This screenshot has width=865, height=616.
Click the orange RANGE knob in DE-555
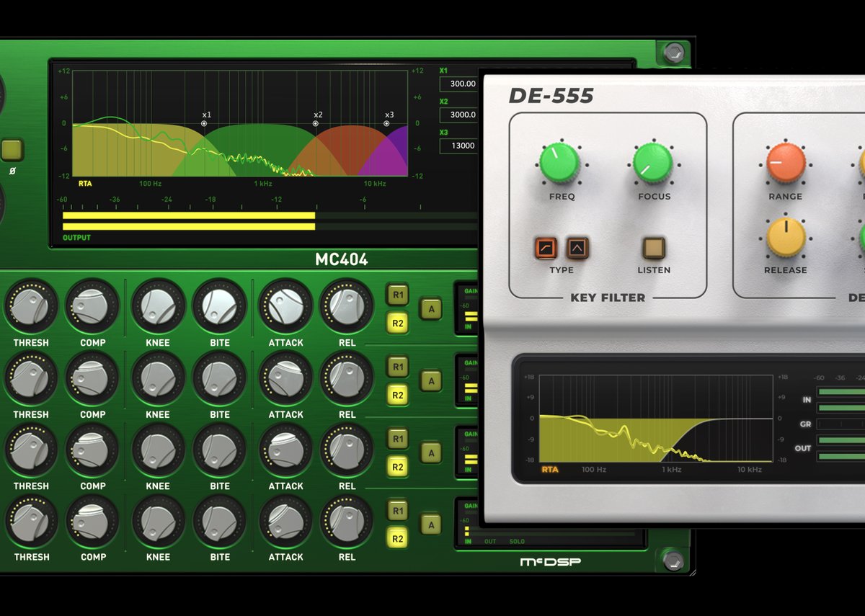tap(786, 163)
